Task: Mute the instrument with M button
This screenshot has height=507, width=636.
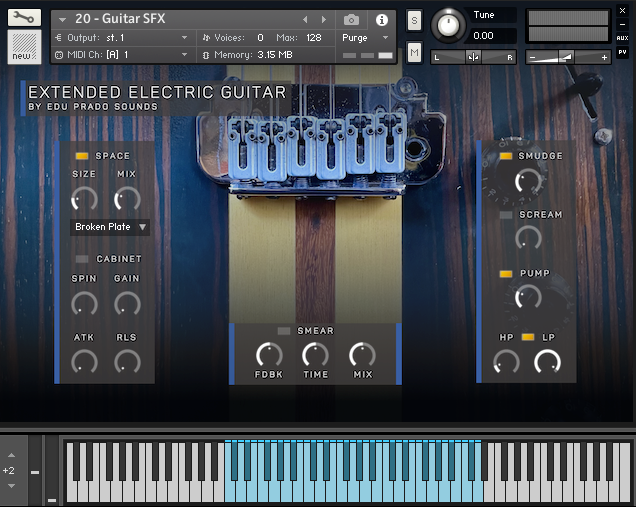Action: [414, 52]
